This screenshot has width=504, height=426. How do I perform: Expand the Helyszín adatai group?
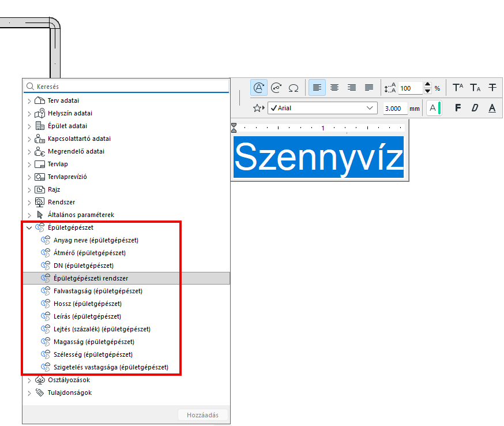(x=29, y=114)
